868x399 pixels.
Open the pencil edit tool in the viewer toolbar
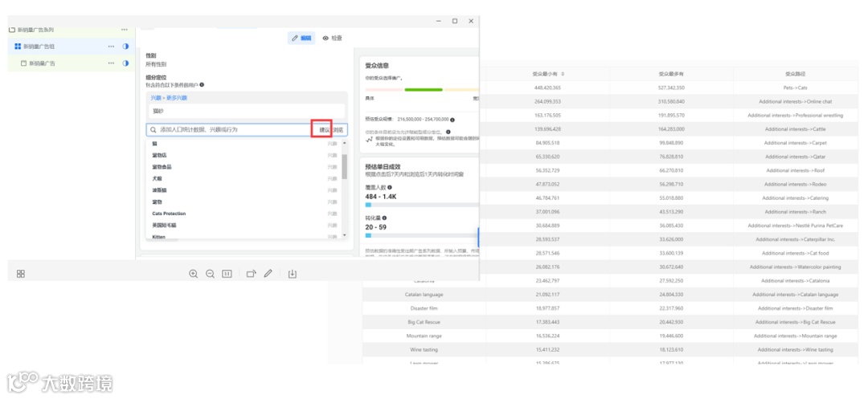[x=268, y=274]
